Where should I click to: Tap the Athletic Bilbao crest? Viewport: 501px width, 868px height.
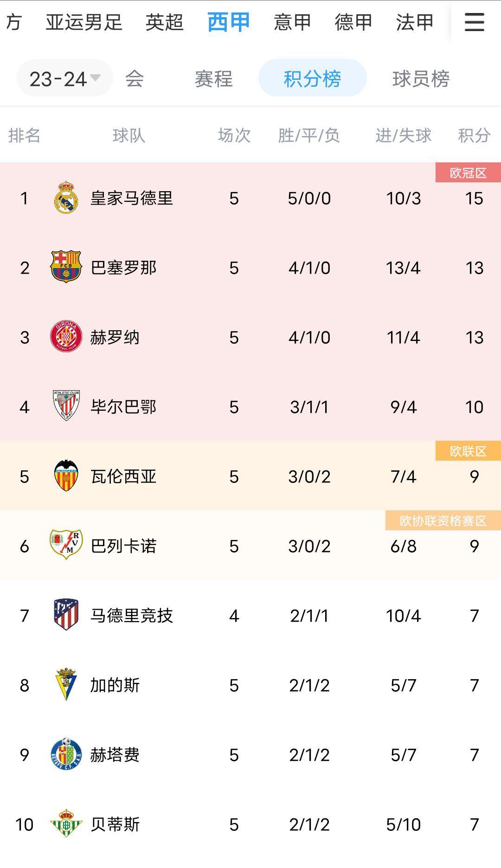click(66, 406)
